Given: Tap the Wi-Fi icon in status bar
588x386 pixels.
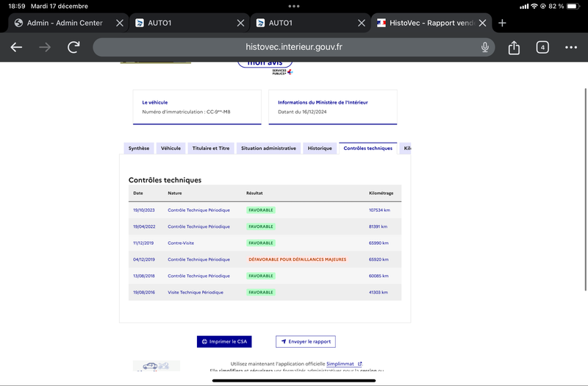Looking at the screenshot, I should point(534,6).
